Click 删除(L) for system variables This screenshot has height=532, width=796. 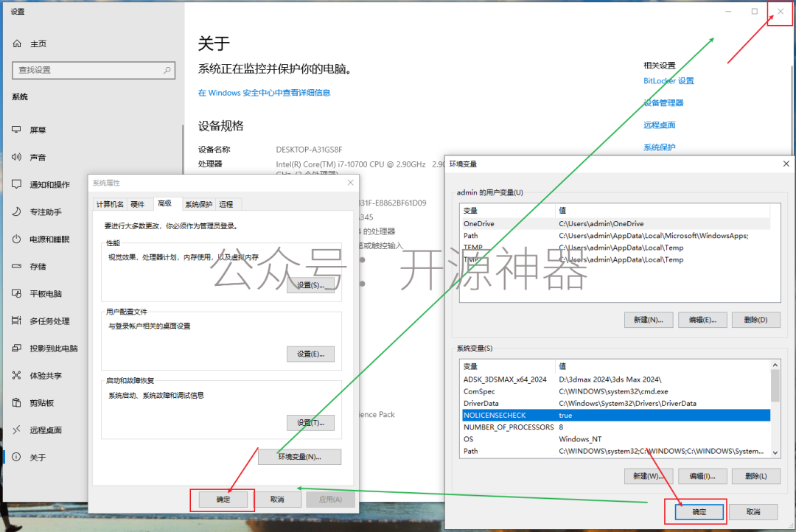(756, 476)
